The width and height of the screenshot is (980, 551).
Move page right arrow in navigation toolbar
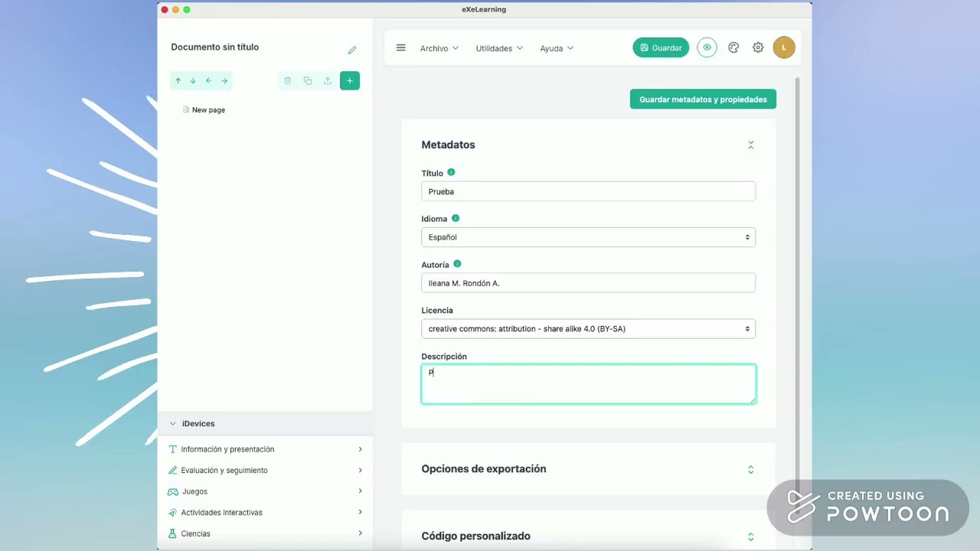pos(224,80)
